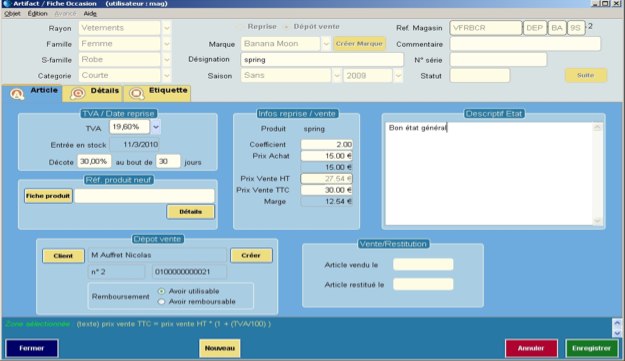625x361 pixels.
Task: Click the DEP reference box
Action: coord(535,28)
